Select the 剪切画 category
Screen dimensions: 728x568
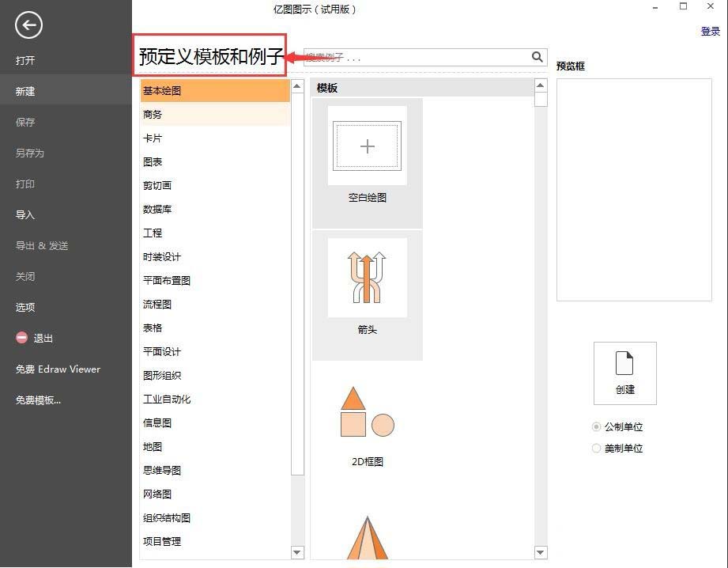215,185
